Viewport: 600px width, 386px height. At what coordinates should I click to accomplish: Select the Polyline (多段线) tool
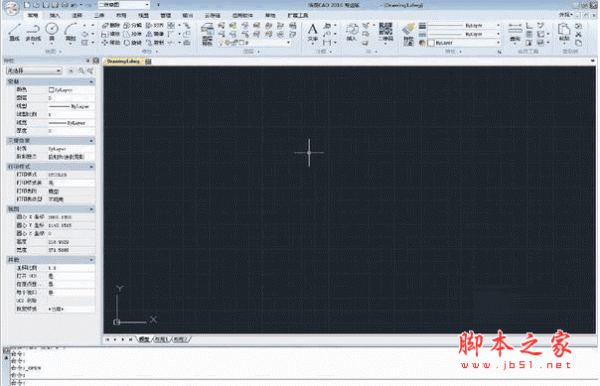(33, 32)
